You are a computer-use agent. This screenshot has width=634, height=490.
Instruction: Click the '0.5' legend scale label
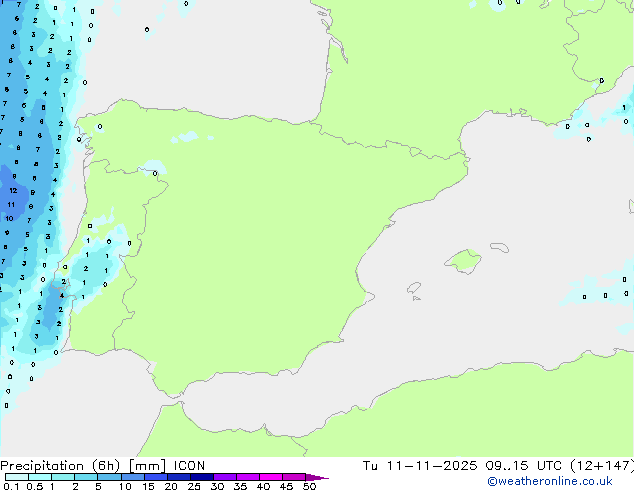coord(35,486)
